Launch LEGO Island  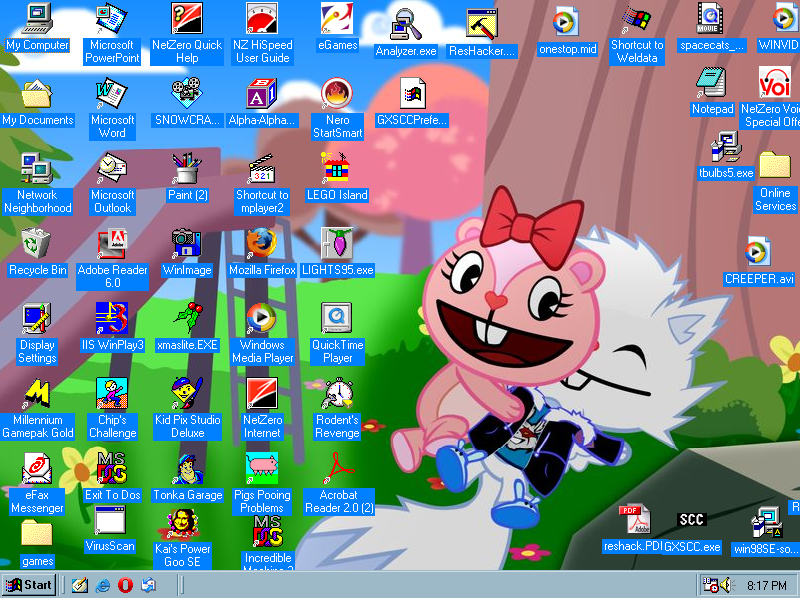click(337, 170)
